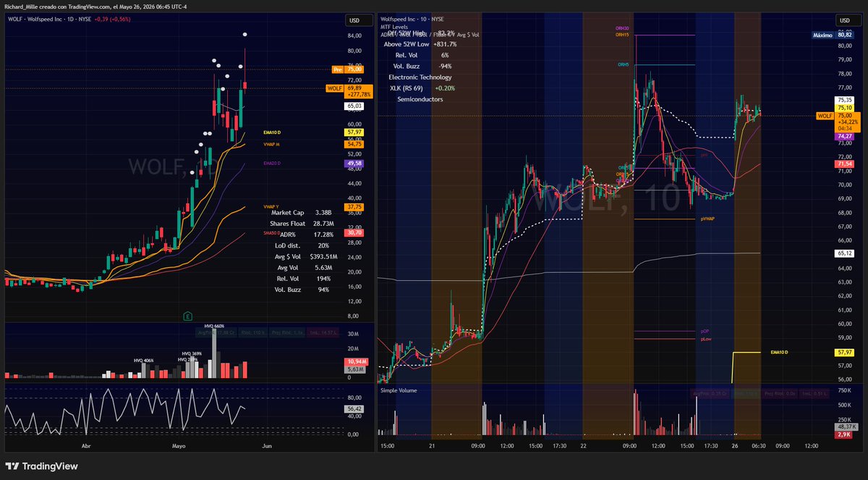This screenshot has height=480, width=868.
Task: Select the VWAP M label on daily chart
Action: coord(273,145)
